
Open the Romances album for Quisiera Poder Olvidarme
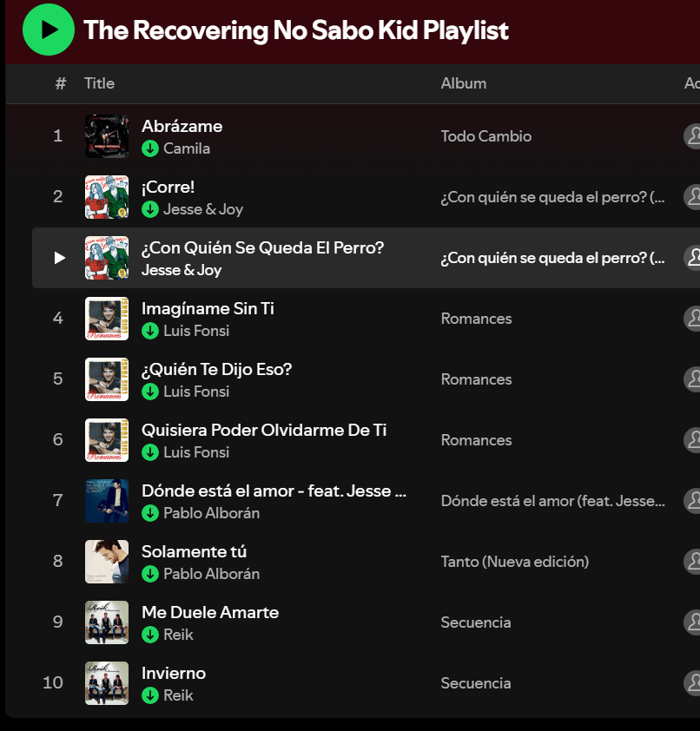point(476,440)
